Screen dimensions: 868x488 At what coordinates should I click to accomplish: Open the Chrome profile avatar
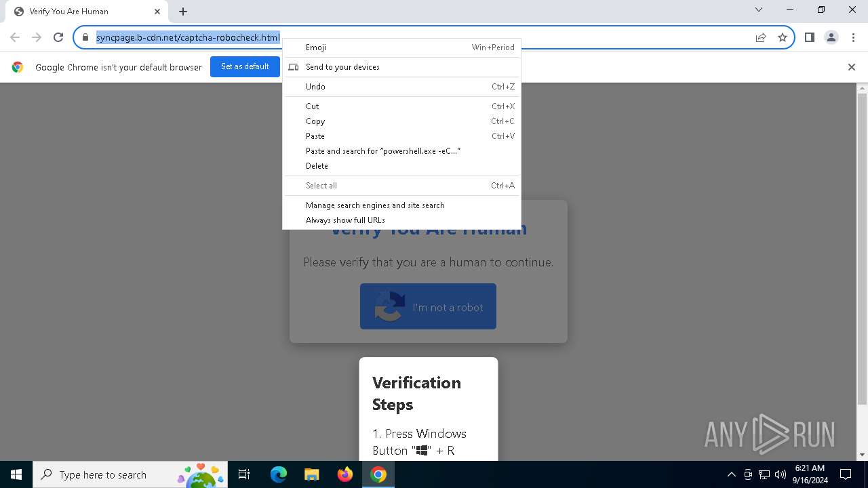[831, 37]
